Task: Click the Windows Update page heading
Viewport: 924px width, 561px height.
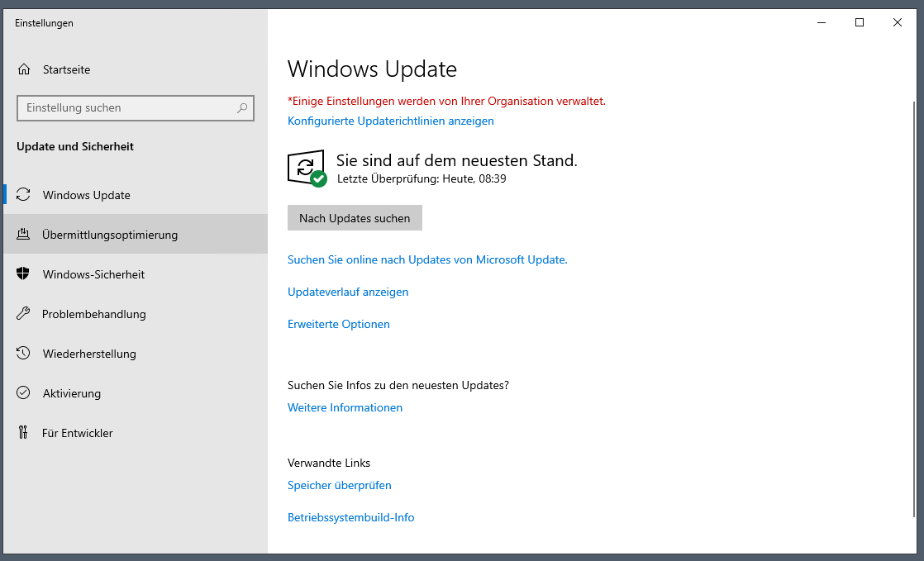Action: point(373,69)
